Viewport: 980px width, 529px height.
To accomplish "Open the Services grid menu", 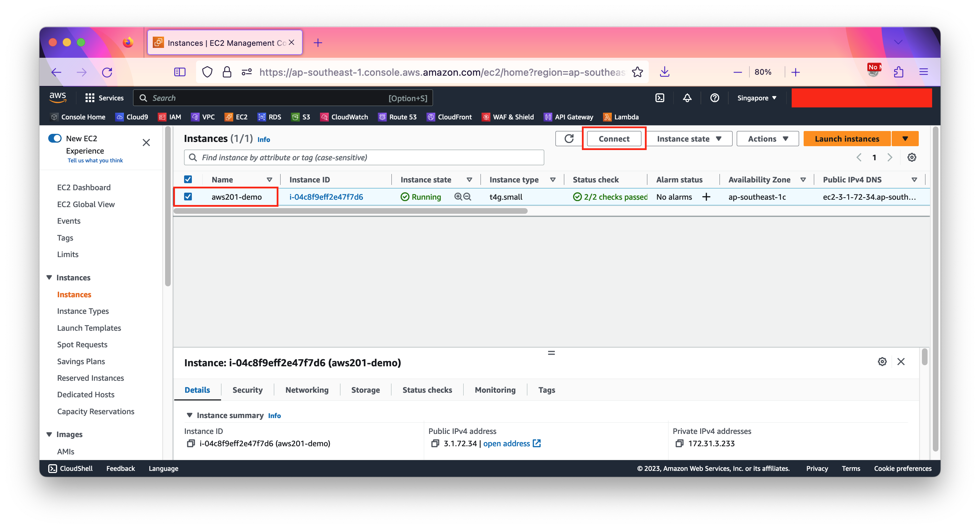I will click(105, 98).
